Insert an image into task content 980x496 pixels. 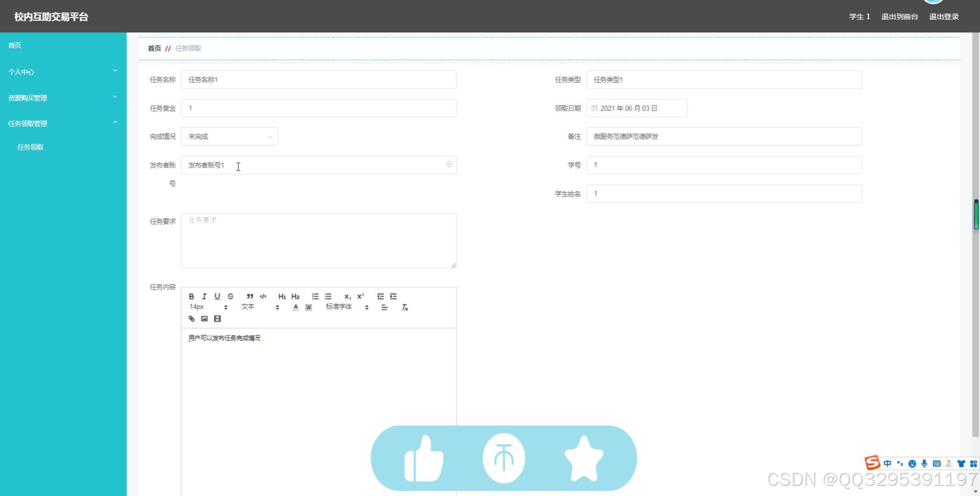(x=204, y=318)
